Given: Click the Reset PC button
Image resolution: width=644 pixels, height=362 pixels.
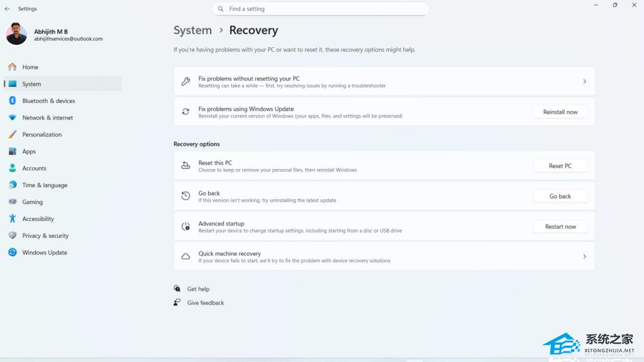Looking at the screenshot, I should pyautogui.click(x=560, y=166).
